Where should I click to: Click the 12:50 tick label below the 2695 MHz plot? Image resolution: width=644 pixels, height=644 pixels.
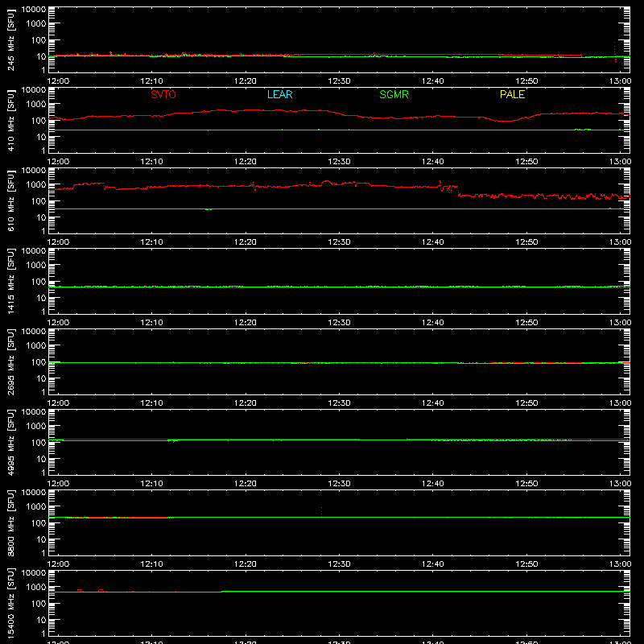[x=526, y=403]
